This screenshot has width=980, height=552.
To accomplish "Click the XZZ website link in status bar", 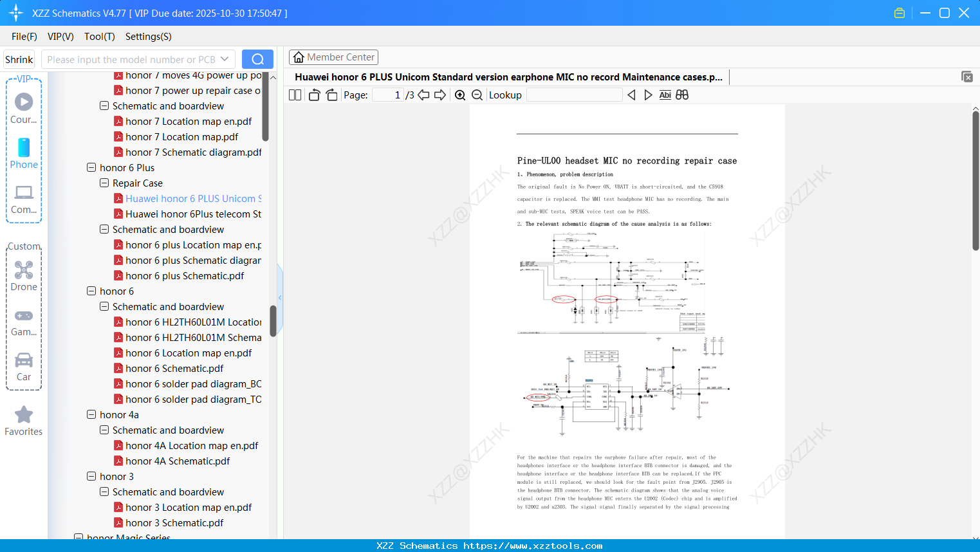I will coord(533,546).
